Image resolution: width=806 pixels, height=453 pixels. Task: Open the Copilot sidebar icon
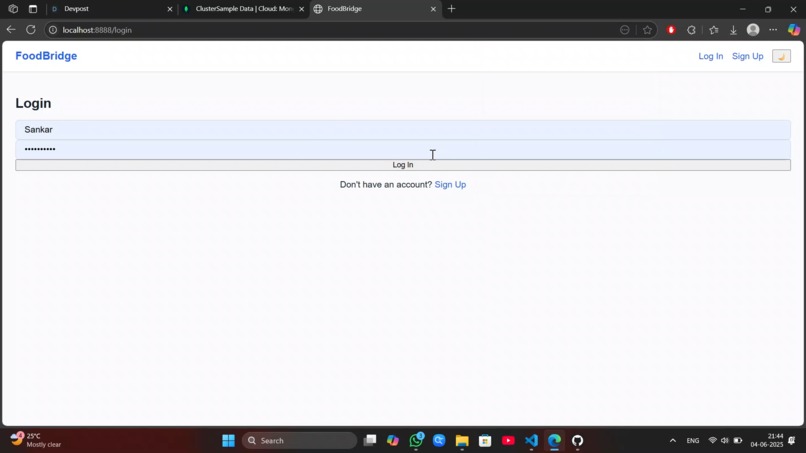pyautogui.click(x=794, y=30)
